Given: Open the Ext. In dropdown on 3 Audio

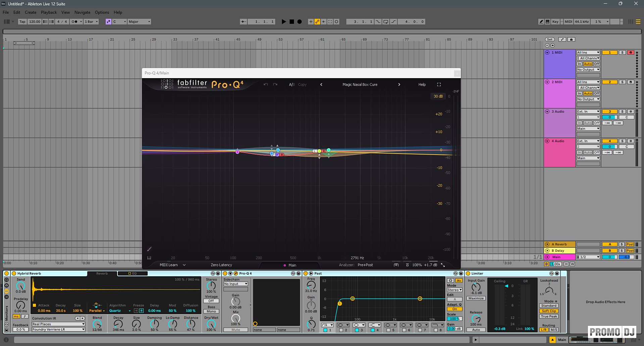Looking at the screenshot, I should (588, 112).
